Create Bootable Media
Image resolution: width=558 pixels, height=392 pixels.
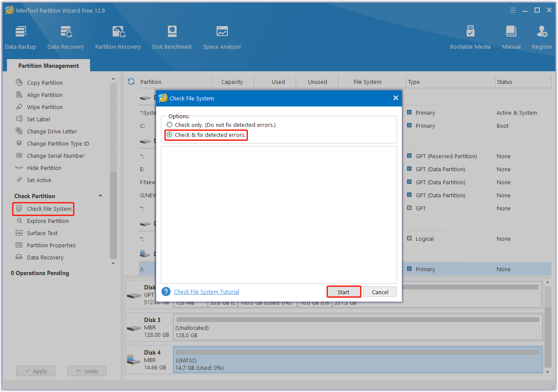point(470,38)
